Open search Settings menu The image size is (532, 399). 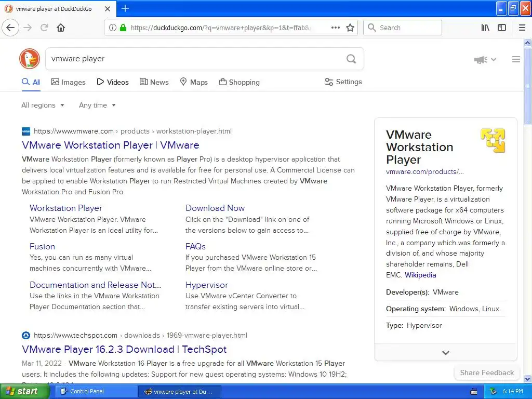[343, 82]
